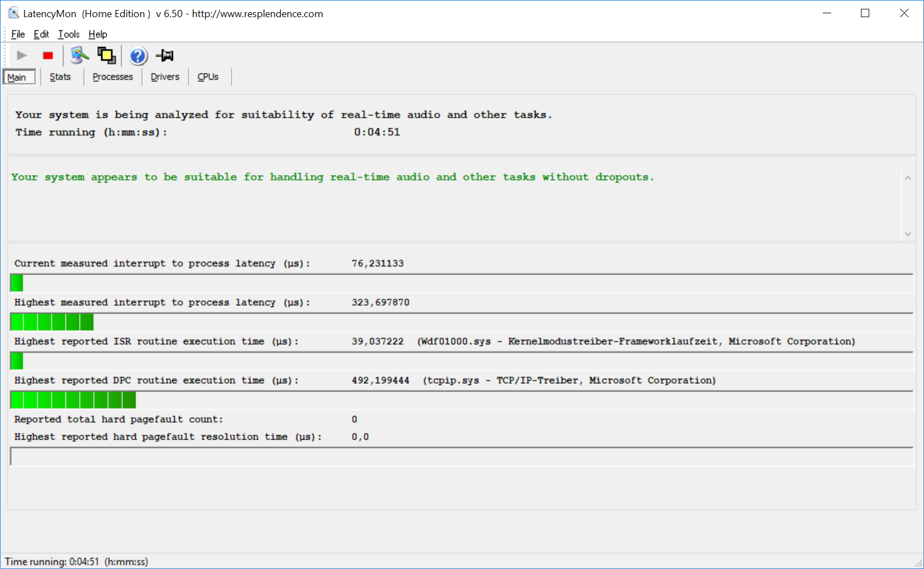Switch to the CPUs tab

208,77
